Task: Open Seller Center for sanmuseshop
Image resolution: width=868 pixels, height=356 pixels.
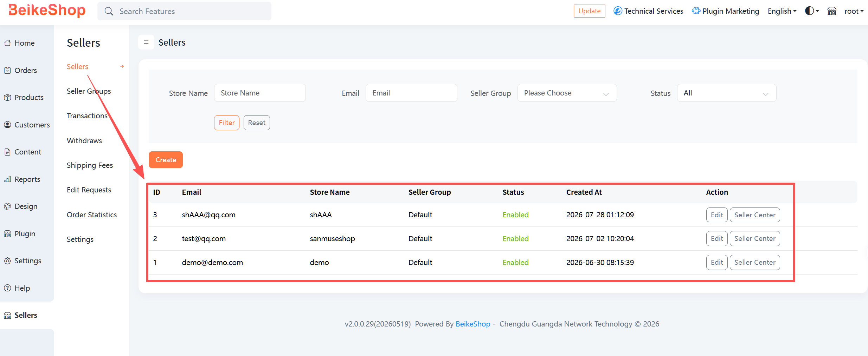Action: click(755, 239)
